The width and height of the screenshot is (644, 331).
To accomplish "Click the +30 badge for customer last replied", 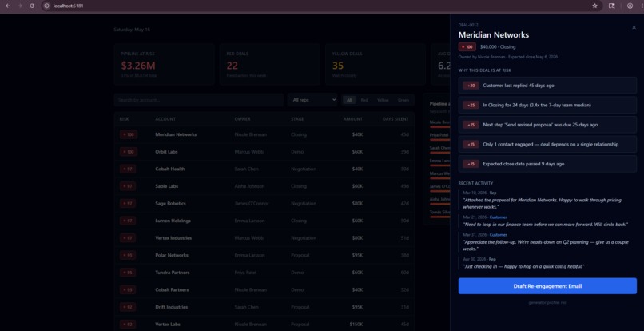I will tap(471, 86).
